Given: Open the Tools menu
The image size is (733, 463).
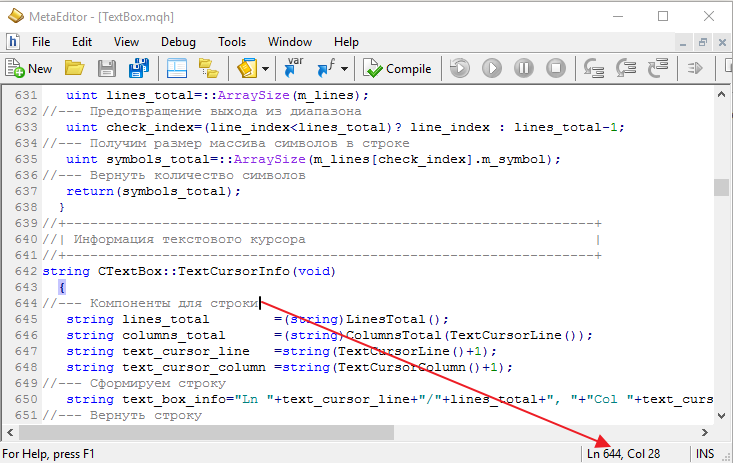Looking at the screenshot, I should coord(232,42).
